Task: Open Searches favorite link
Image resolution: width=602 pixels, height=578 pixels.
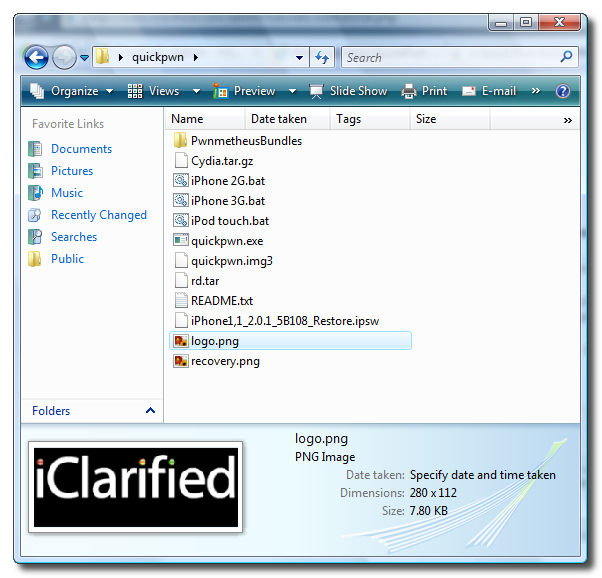Action: pos(74,237)
